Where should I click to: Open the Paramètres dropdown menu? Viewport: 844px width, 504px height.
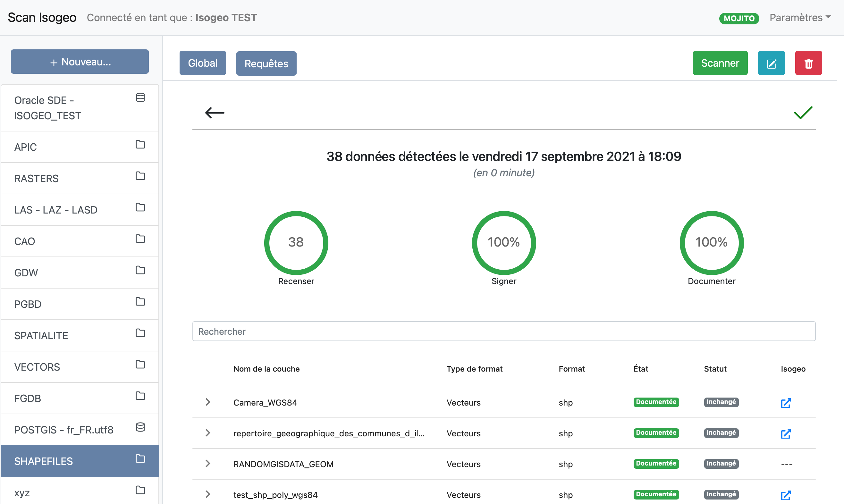799,18
